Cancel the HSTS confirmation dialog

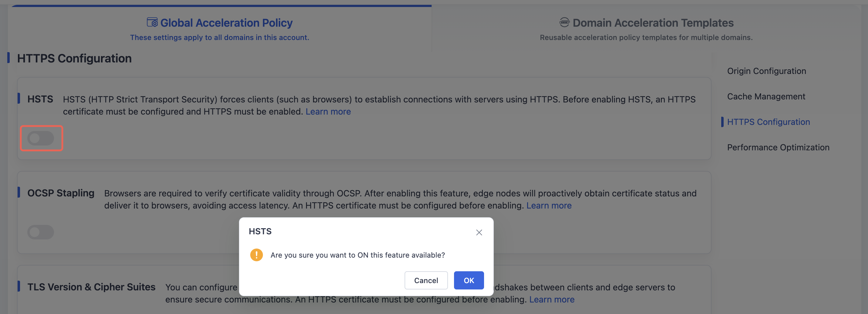(x=426, y=280)
